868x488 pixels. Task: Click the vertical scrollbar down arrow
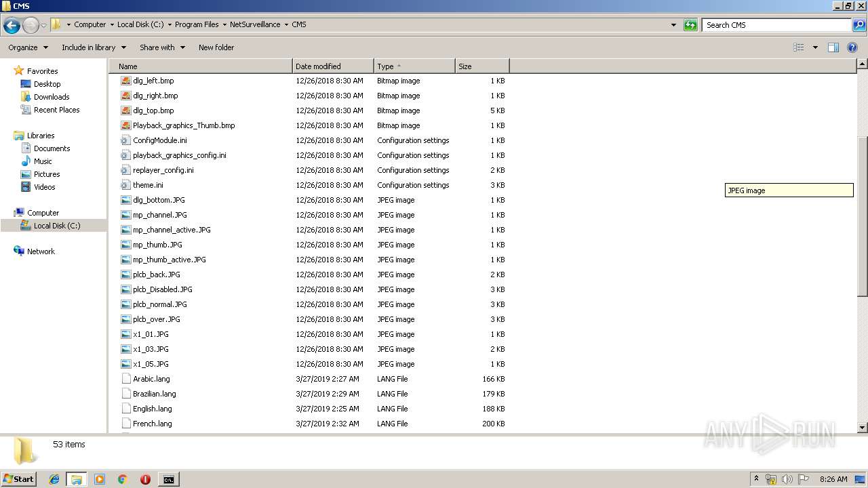(863, 428)
